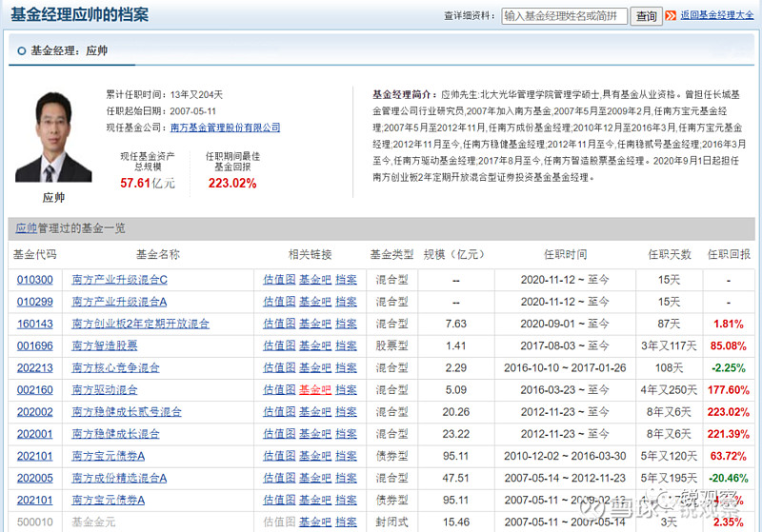Open 估值图 for 南方成份精选混合A
The height and width of the screenshot is (532, 762).
point(279,478)
